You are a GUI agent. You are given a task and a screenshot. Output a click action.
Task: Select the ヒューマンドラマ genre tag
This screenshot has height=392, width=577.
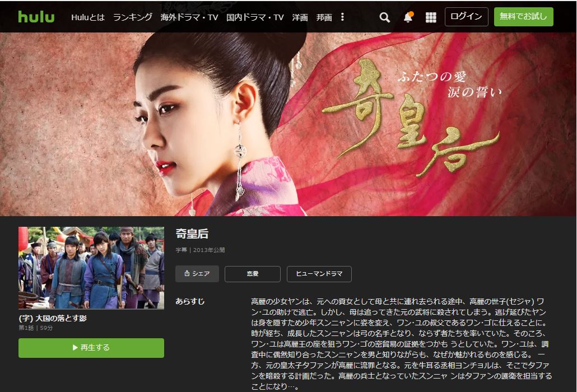click(x=319, y=274)
